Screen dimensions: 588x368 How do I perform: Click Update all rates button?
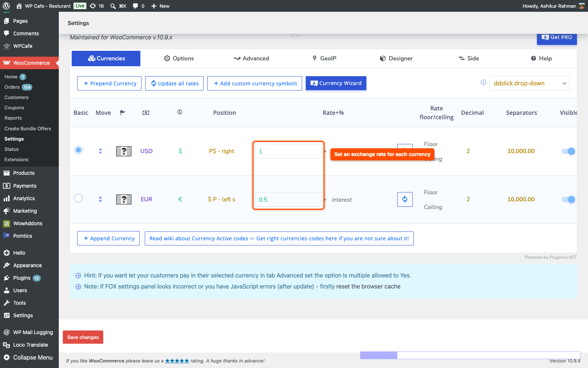click(174, 83)
